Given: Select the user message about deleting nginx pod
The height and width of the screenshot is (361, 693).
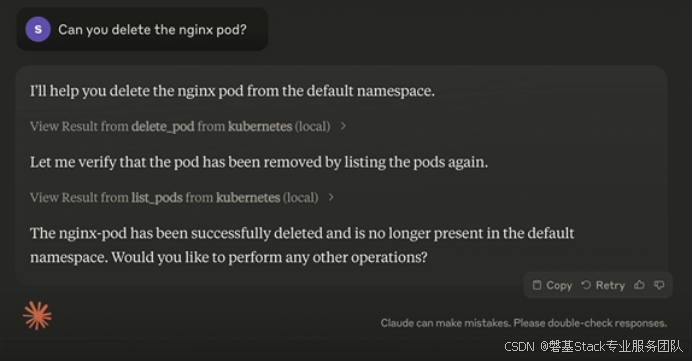Looking at the screenshot, I should tap(152, 30).
